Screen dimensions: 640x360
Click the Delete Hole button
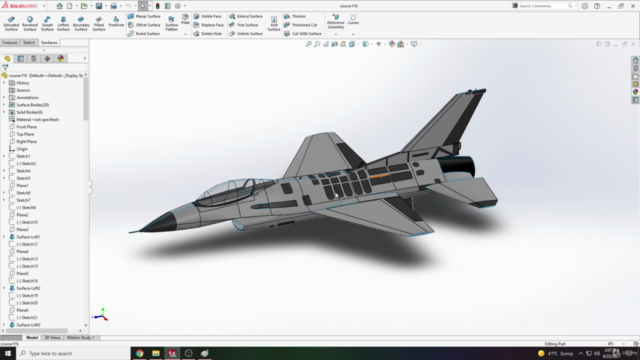click(207, 33)
